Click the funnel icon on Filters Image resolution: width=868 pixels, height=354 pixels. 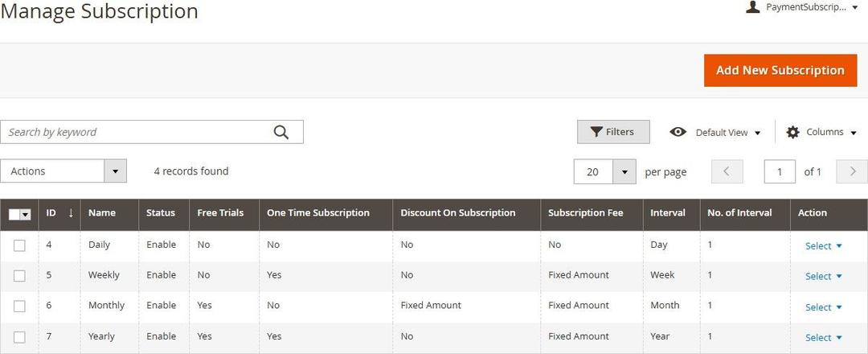pos(596,132)
